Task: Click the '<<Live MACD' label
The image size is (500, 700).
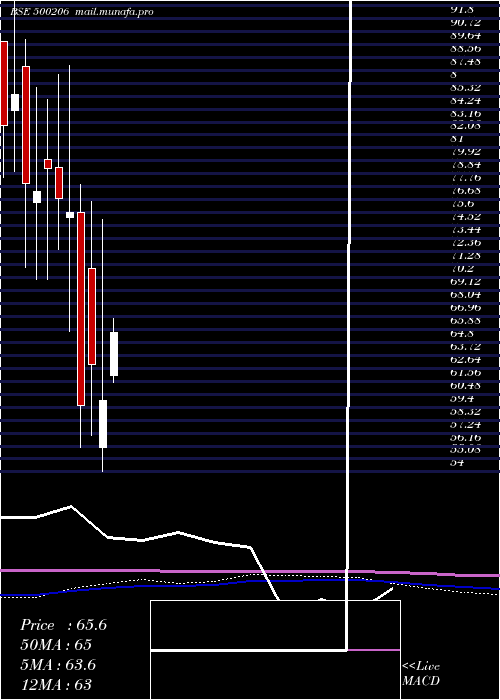Action: click(x=421, y=674)
